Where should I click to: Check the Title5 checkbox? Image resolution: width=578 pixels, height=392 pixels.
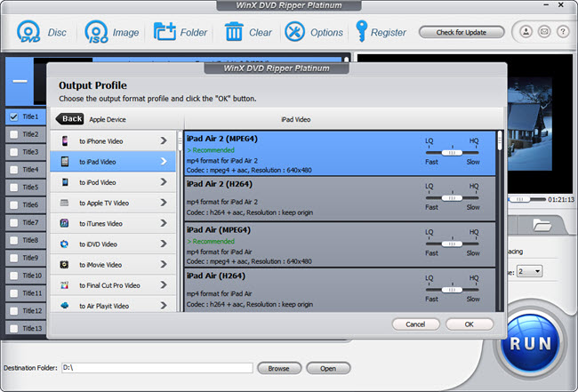(x=14, y=188)
